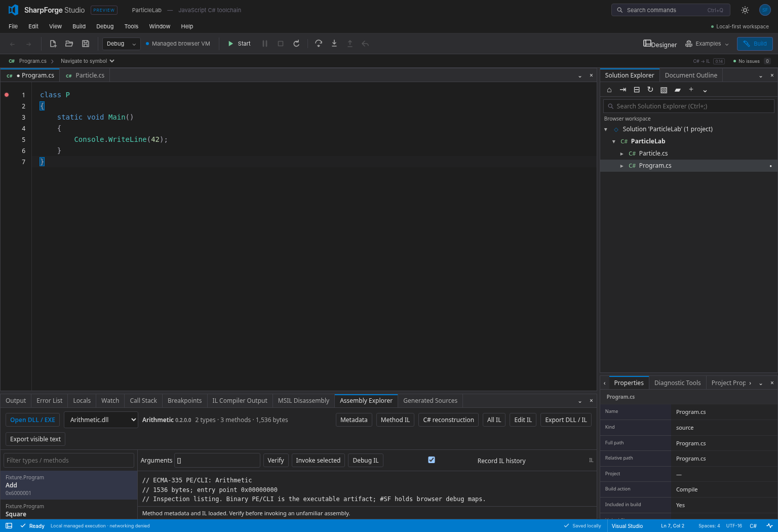Toggle the breakpoint on line 1
The height and width of the screenshot is (532, 778).
(x=7, y=95)
